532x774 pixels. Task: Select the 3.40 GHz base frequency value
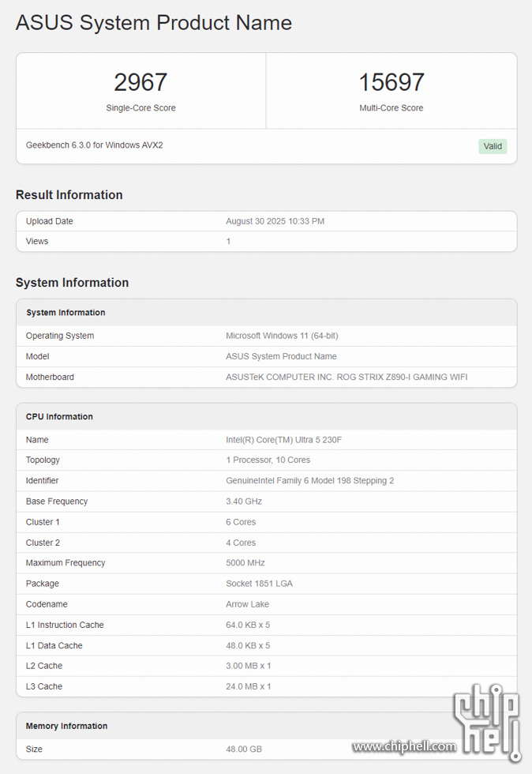tap(244, 502)
